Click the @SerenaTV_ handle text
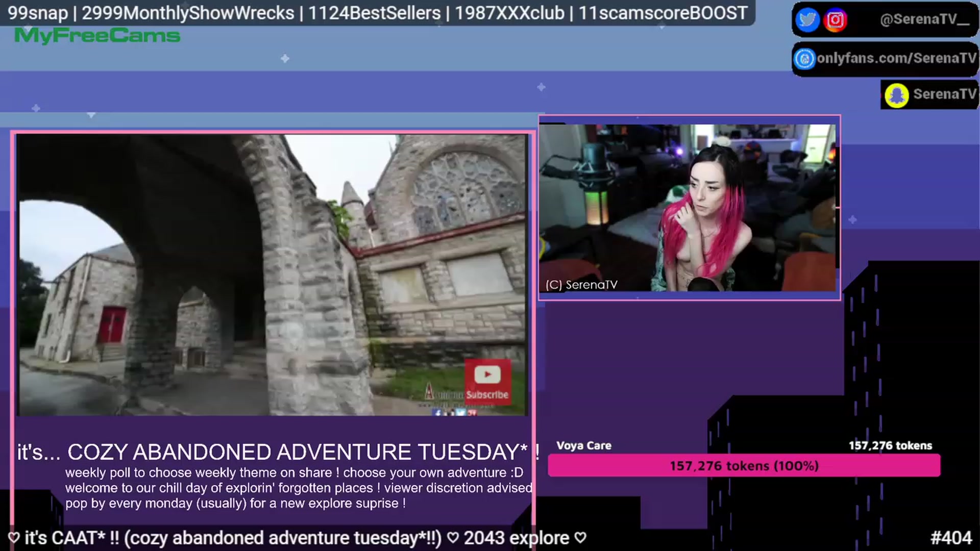 pos(924,19)
